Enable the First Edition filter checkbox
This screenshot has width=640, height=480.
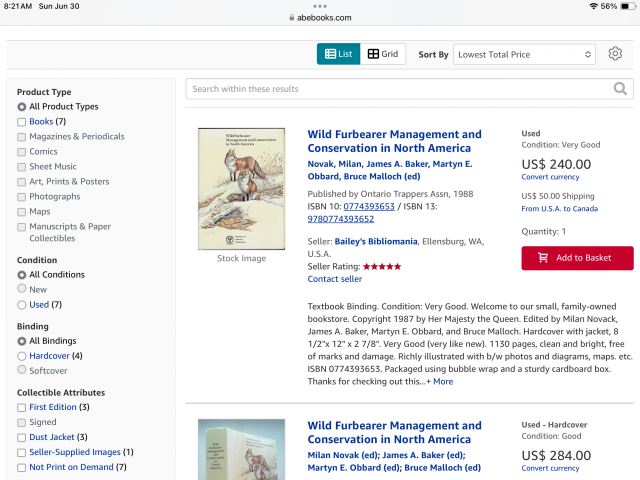(22, 407)
